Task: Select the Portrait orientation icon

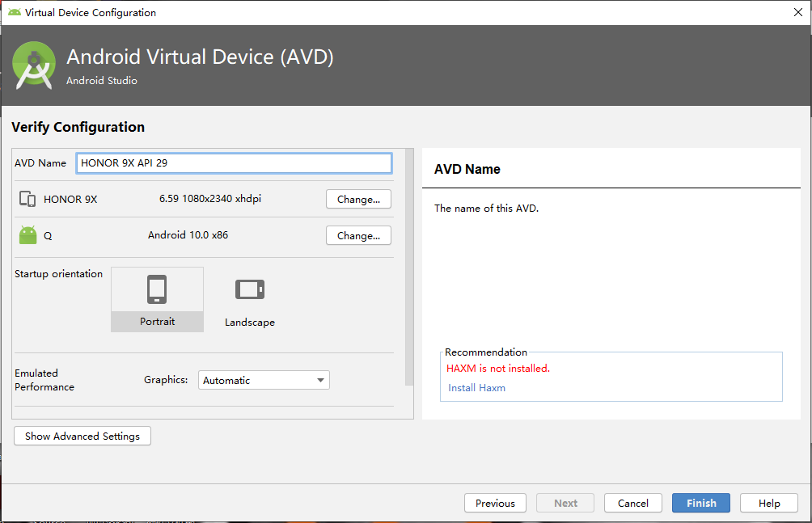Action: tap(157, 289)
